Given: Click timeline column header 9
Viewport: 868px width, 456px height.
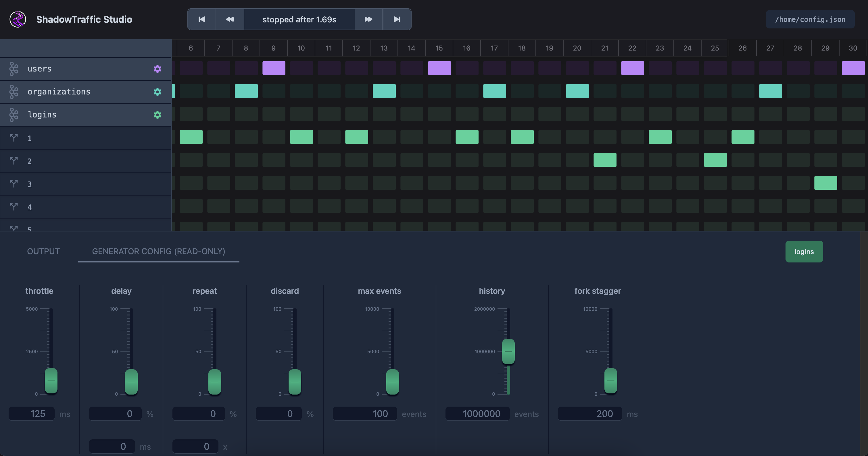Looking at the screenshot, I should 273,48.
